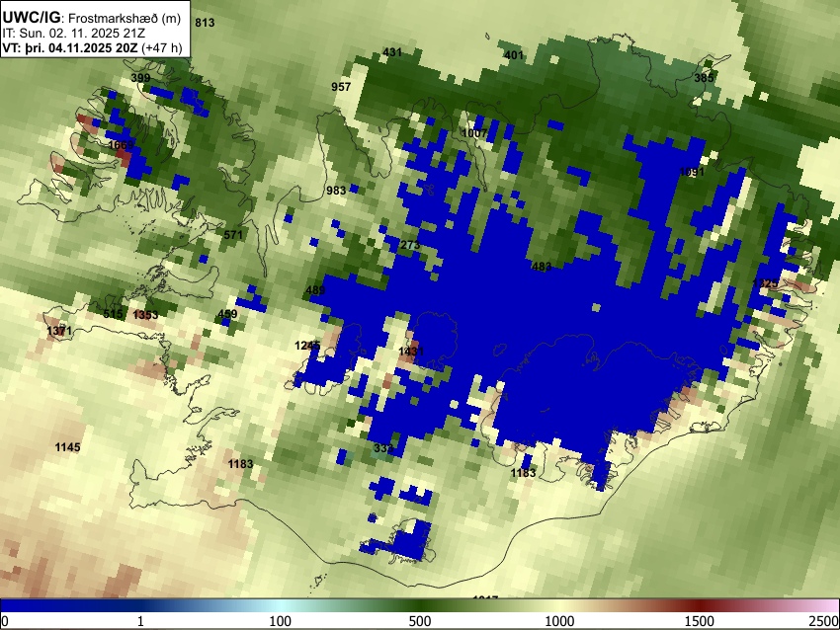Select the map value 1091
Screen dimensions: 840x630
(x=692, y=172)
